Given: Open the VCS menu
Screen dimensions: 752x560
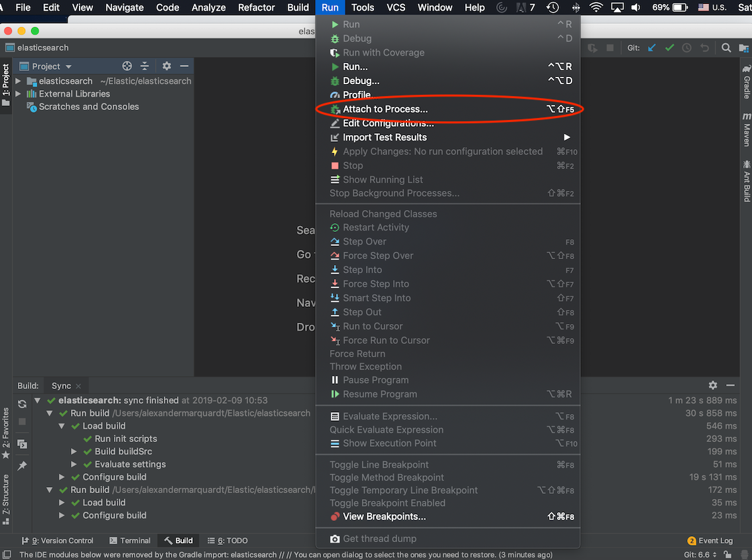Looking at the screenshot, I should point(396,7).
